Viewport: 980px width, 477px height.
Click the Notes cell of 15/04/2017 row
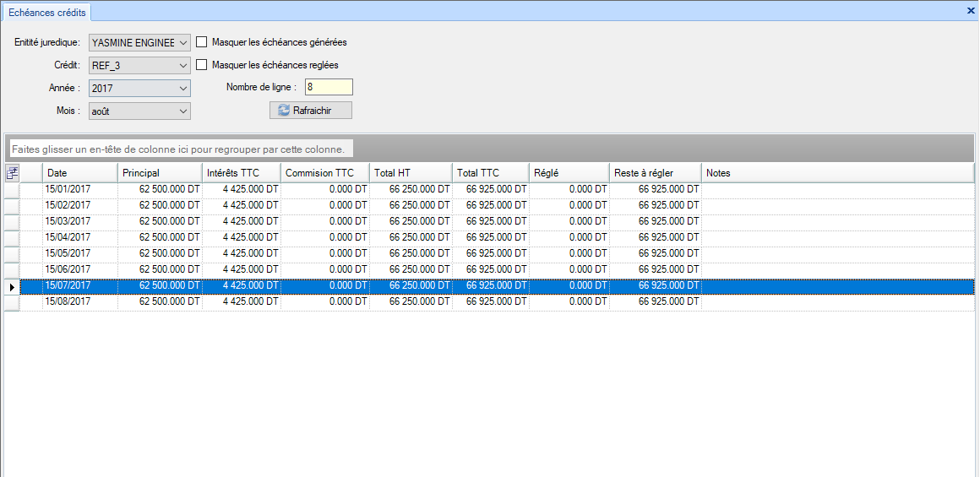tap(836, 238)
